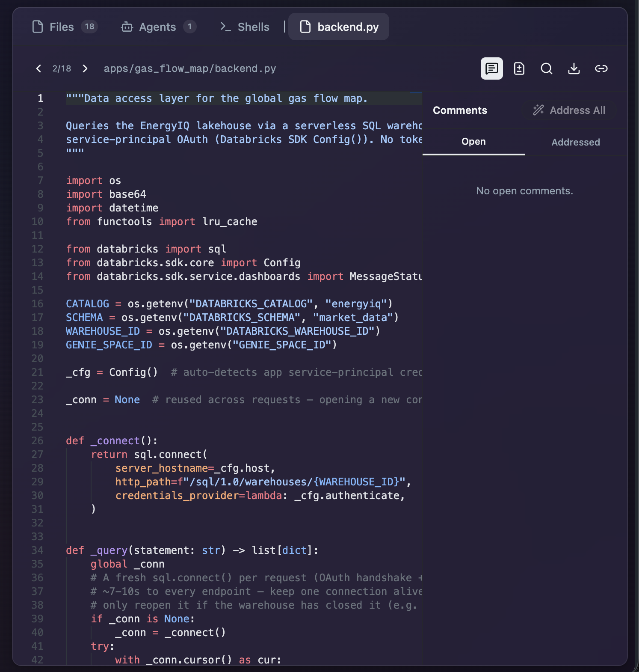This screenshot has height=672, width=639.
Task: Click the http_path warehouses line
Action: tap(263, 482)
